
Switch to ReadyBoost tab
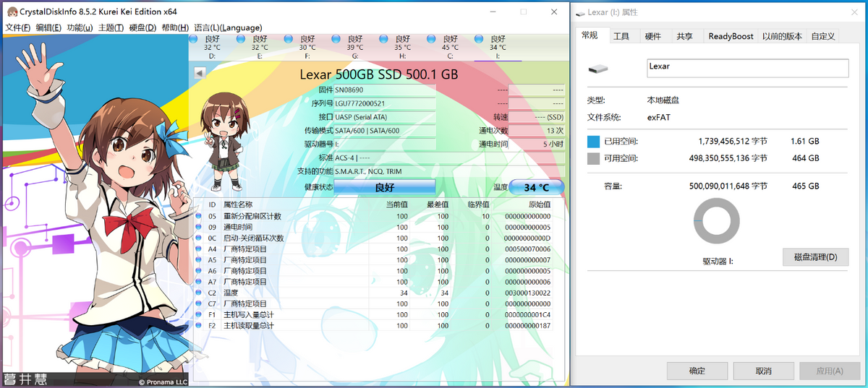pyautogui.click(x=731, y=36)
